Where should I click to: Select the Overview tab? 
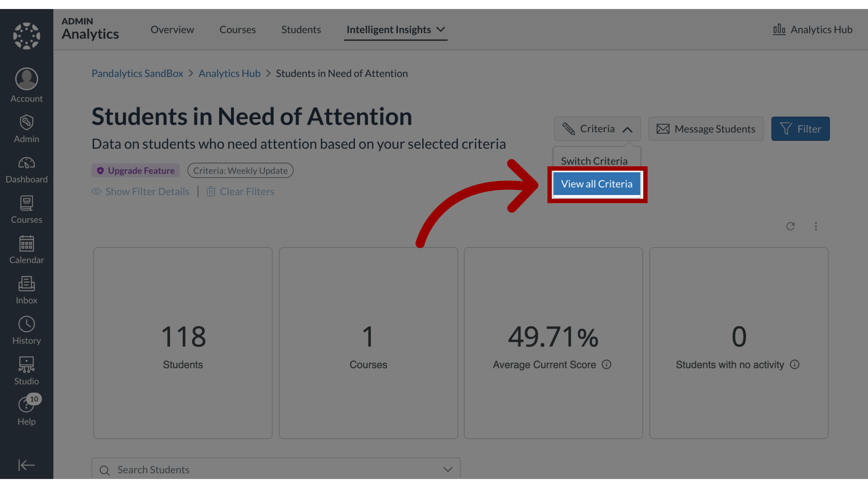pyautogui.click(x=172, y=29)
